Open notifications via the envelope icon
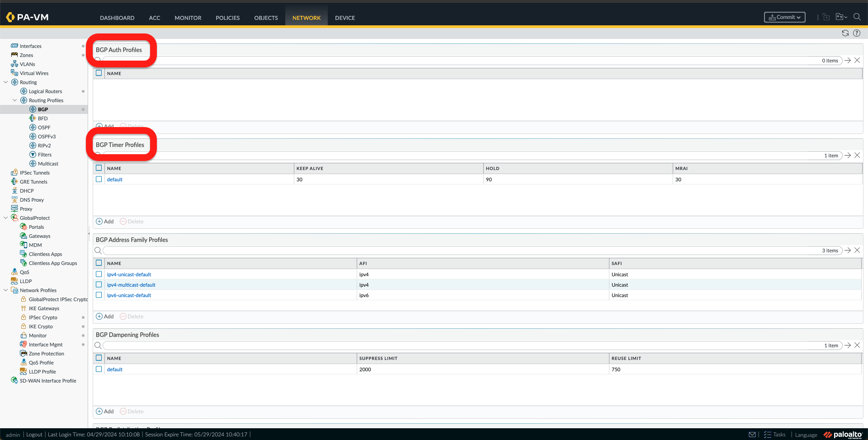This screenshot has height=440, width=868. tap(752, 434)
